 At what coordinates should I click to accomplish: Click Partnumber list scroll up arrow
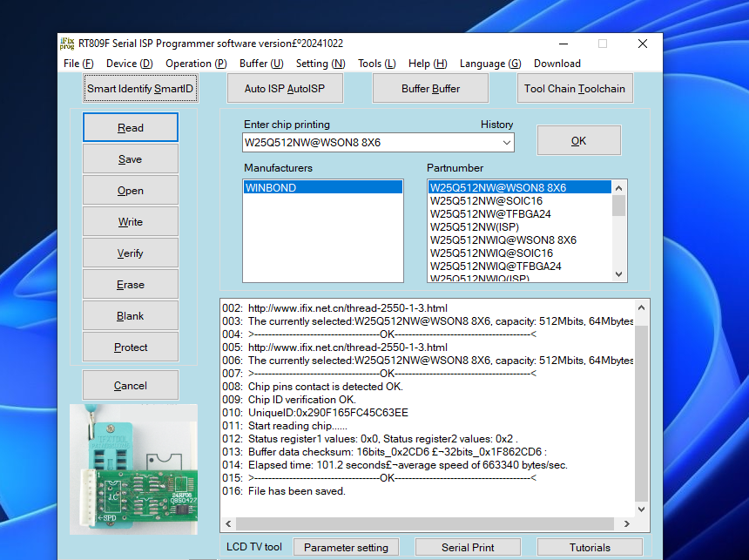point(619,188)
